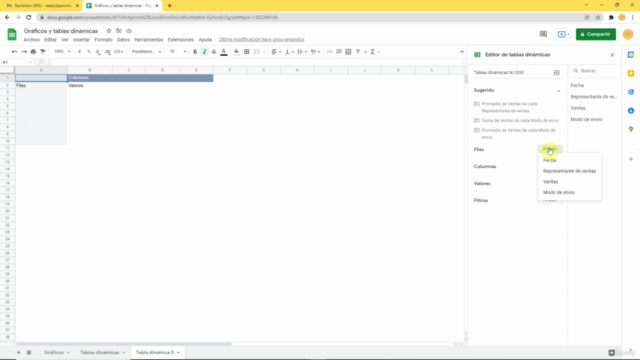Click the Insert chart icon

tap(348, 52)
